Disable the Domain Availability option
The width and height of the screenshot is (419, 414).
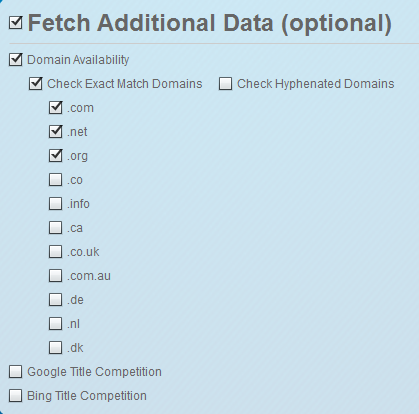tap(16, 60)
